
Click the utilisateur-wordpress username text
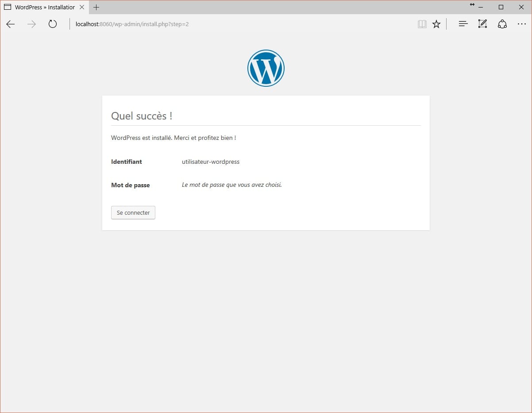pos(211,162)
